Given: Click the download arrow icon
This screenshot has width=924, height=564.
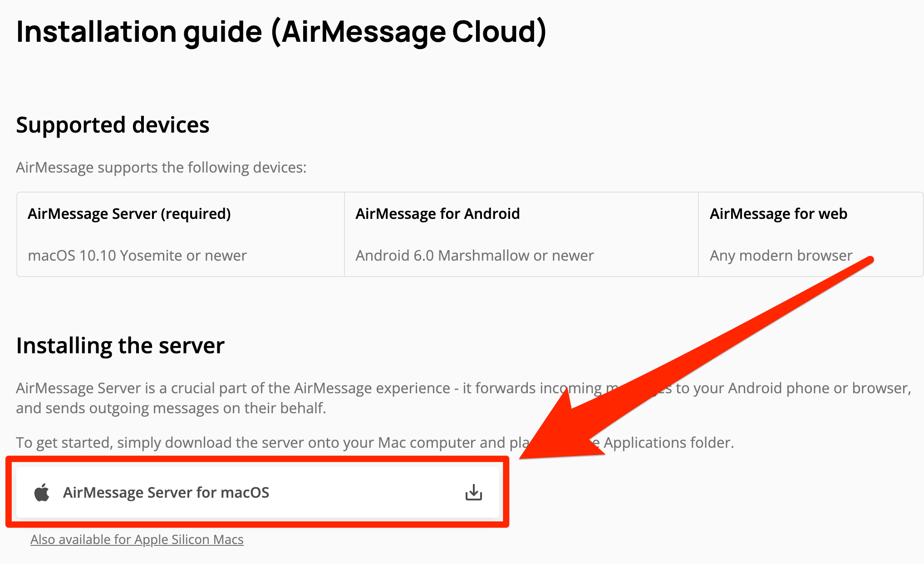Looking at the screenshot, I should 474,492.
